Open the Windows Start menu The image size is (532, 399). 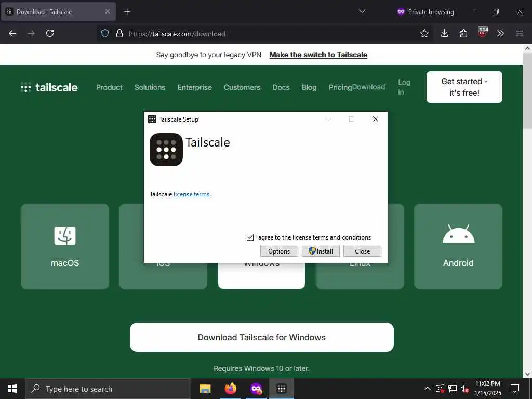[x=12, y=389]
